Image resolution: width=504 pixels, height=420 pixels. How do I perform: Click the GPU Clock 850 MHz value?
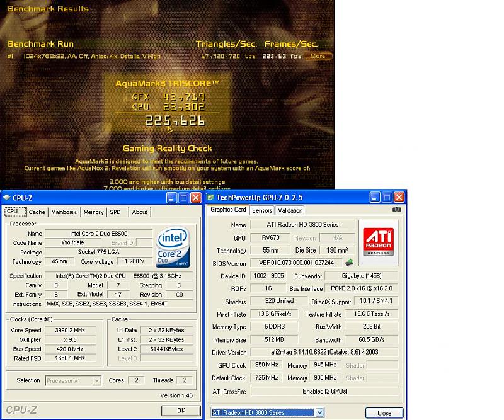(x=266, y=365)
